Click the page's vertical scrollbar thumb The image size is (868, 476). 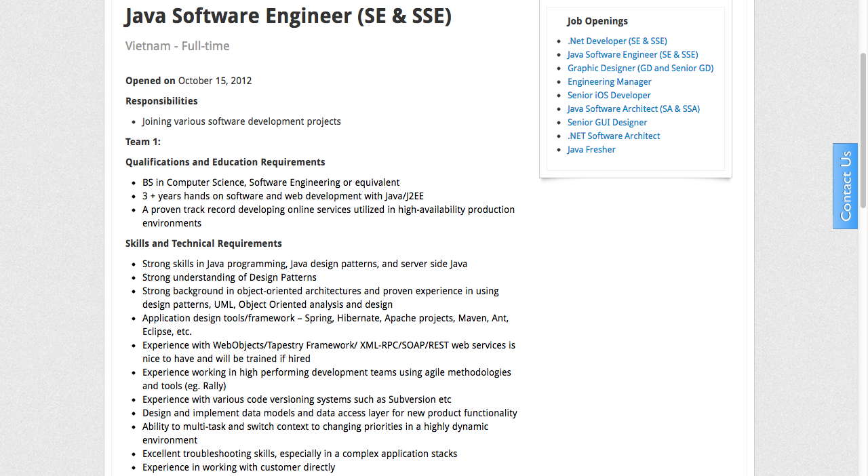tap(863, 129)
